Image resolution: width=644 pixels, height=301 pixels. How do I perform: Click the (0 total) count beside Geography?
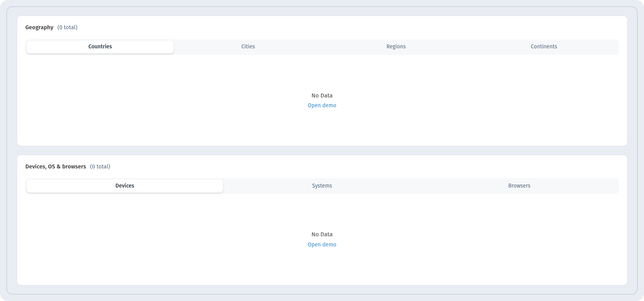68,28
